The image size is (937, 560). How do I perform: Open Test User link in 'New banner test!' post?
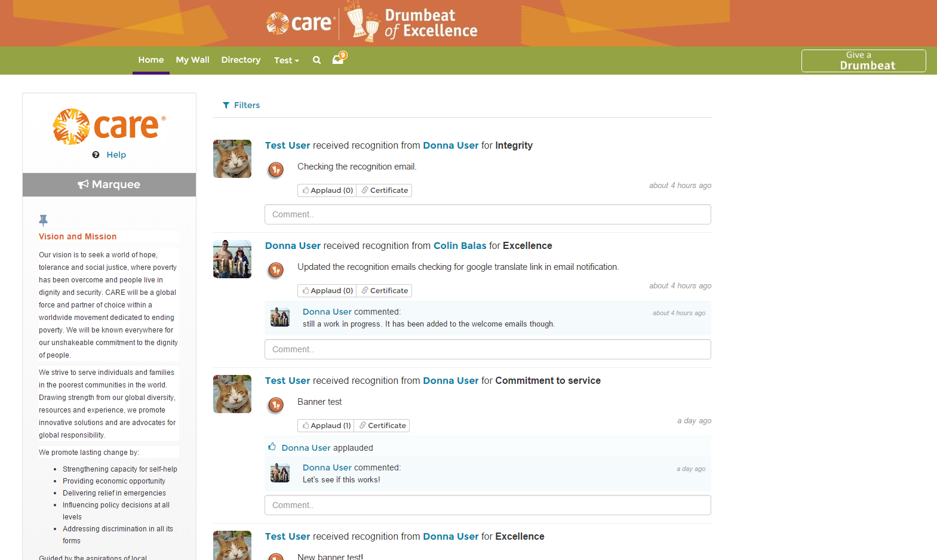287,537
